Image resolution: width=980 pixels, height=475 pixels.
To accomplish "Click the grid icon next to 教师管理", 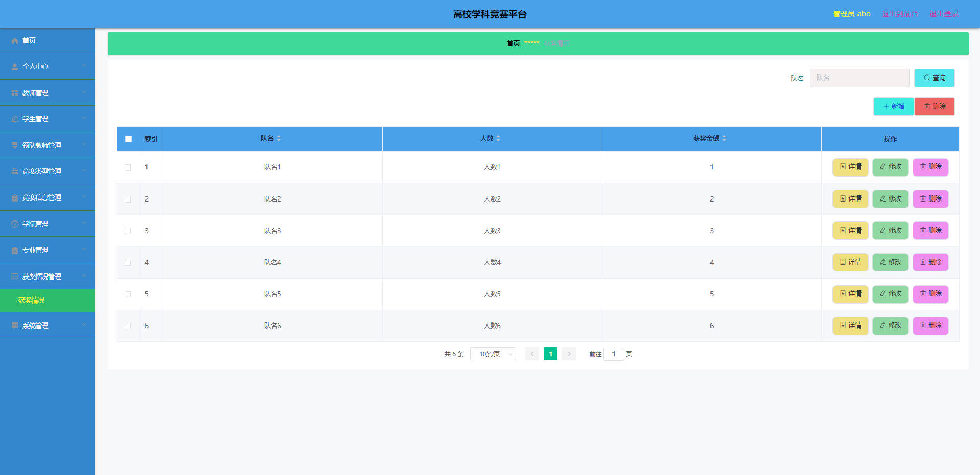I will [15, 93].
